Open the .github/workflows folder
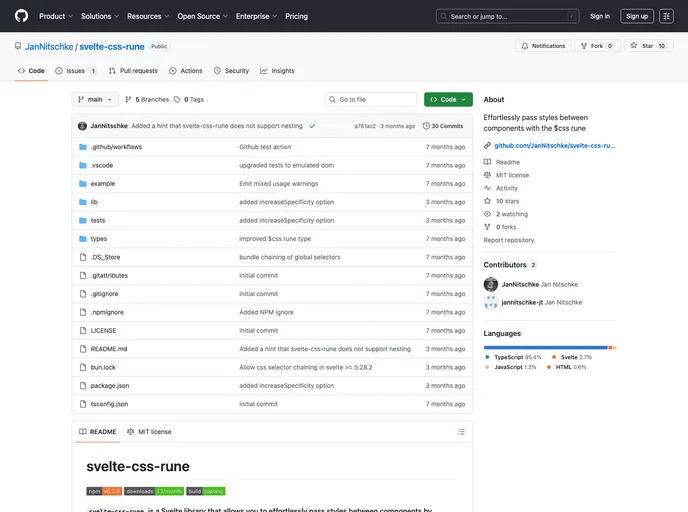 click(116, 147)
